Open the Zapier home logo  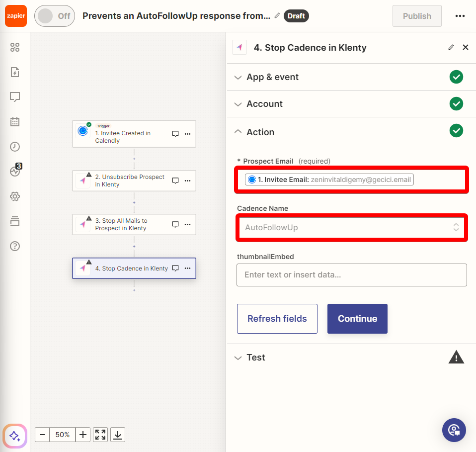click(16, 16)
